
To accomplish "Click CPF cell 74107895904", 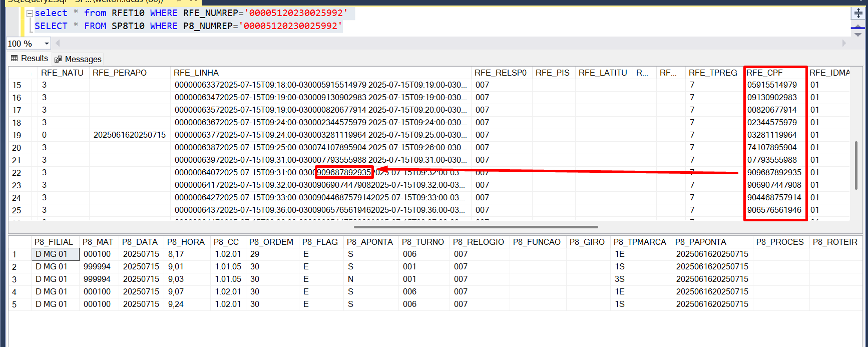I will coord(775,148).
